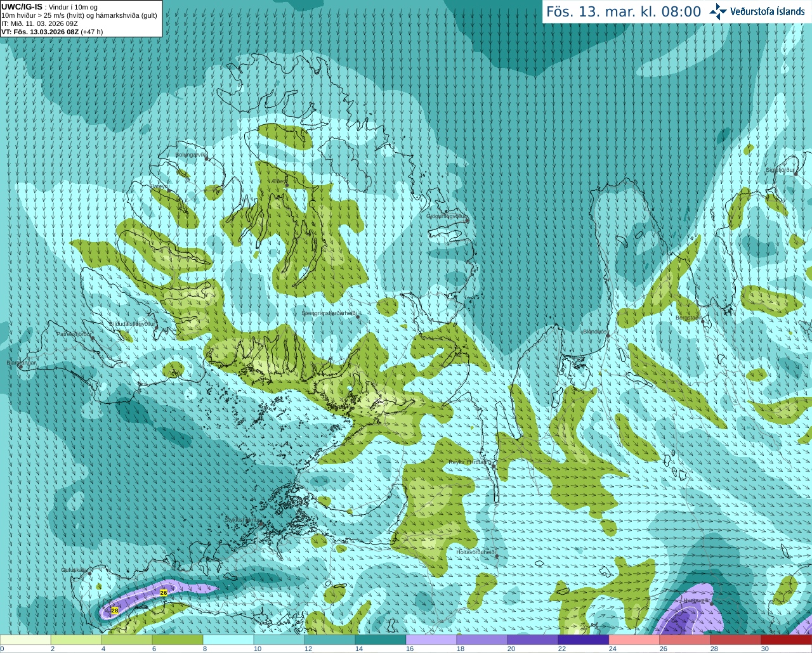Select the 12–14 m/s teal legend swatch
The image size is (812, 653).
coord(330,640)
